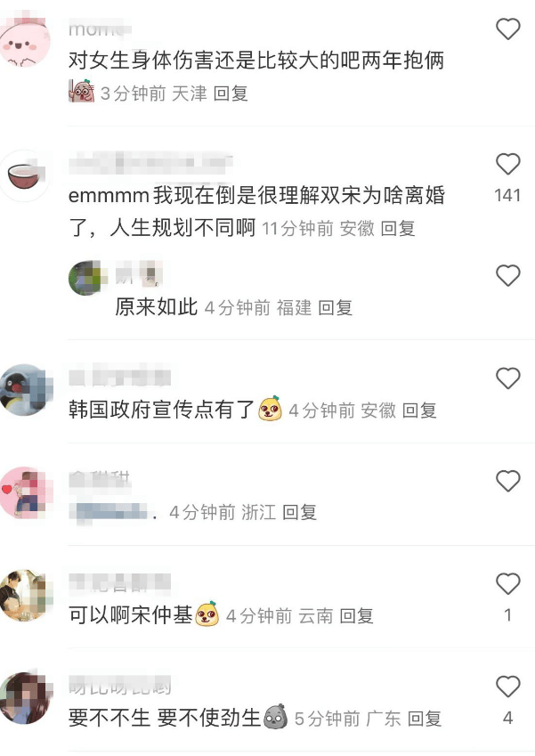Reply to the Zhejiang comment
The image size is (535, 756).
[x=299, y=512]
